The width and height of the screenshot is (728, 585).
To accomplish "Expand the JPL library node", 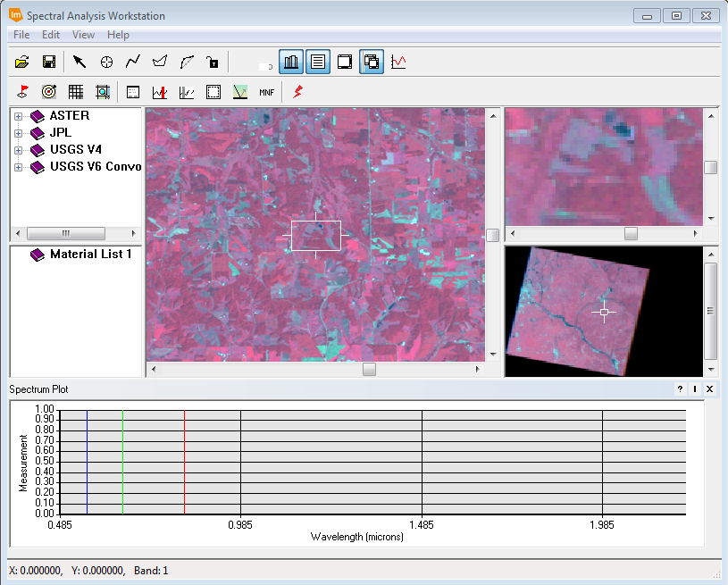I will point(18,133).
